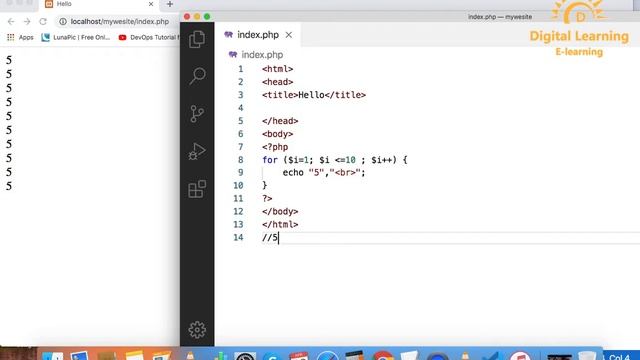640x360 pixels.
Task: Open the Search view in VS Code
Action: tap(197, 76)
